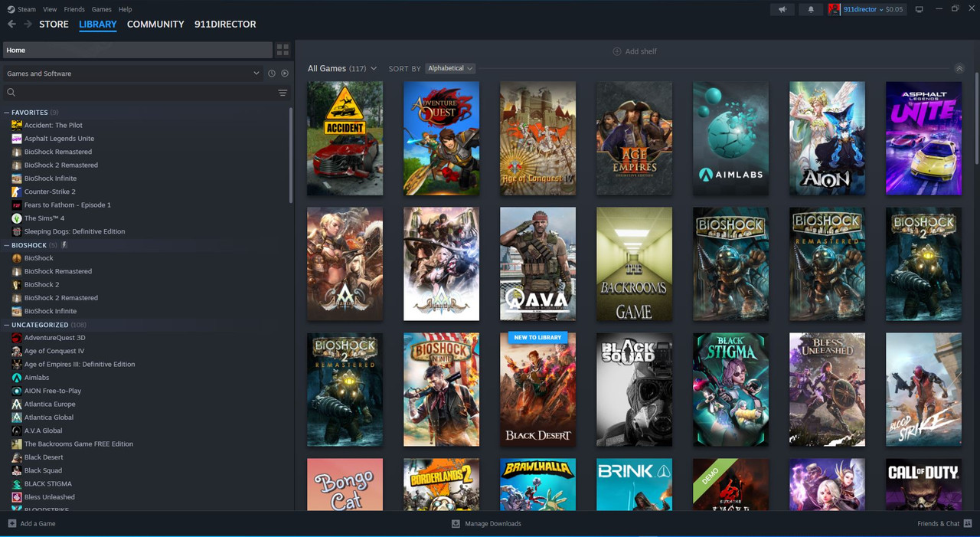This screenshot has height=537, width=980.
Task: Click the Big Picture mode monitor icon
Action: 920,9
